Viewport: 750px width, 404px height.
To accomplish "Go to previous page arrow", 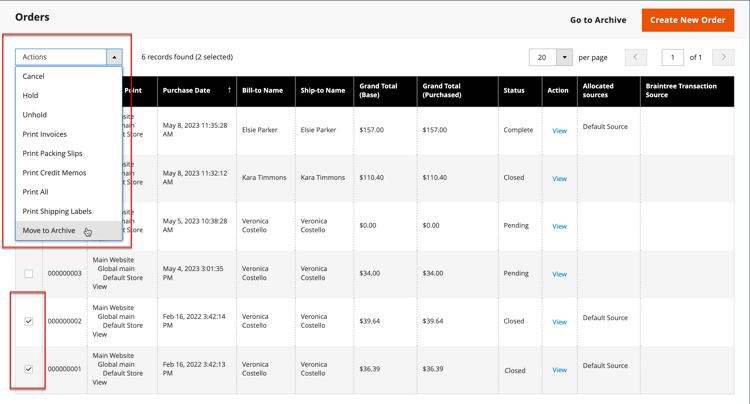I will [x=636, y=57].
